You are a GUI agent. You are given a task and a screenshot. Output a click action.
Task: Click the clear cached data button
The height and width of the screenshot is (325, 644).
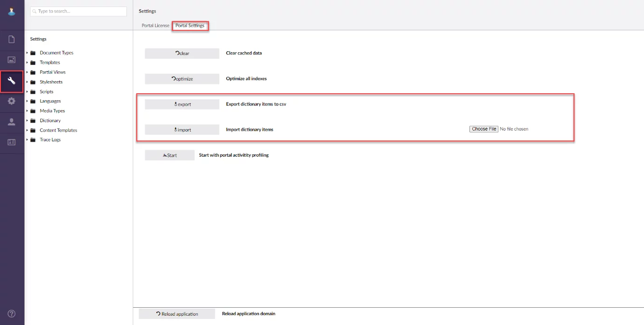tap(182, 53)
